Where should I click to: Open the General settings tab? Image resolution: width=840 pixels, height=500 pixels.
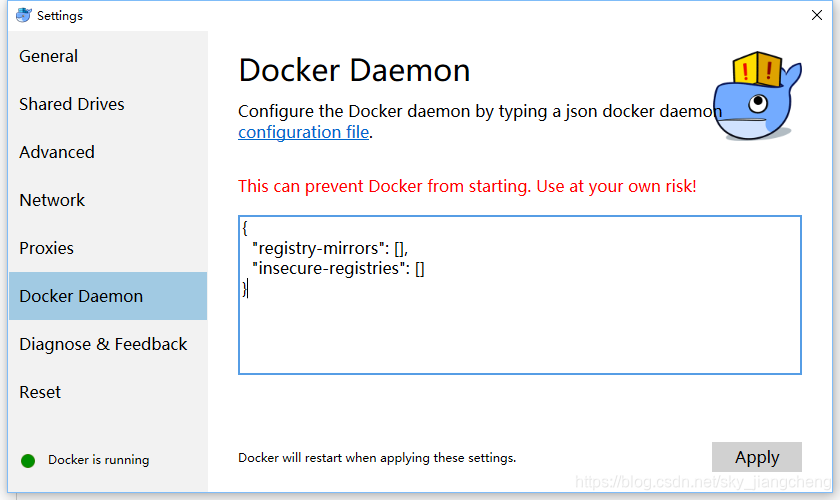[x=108, y=56]
